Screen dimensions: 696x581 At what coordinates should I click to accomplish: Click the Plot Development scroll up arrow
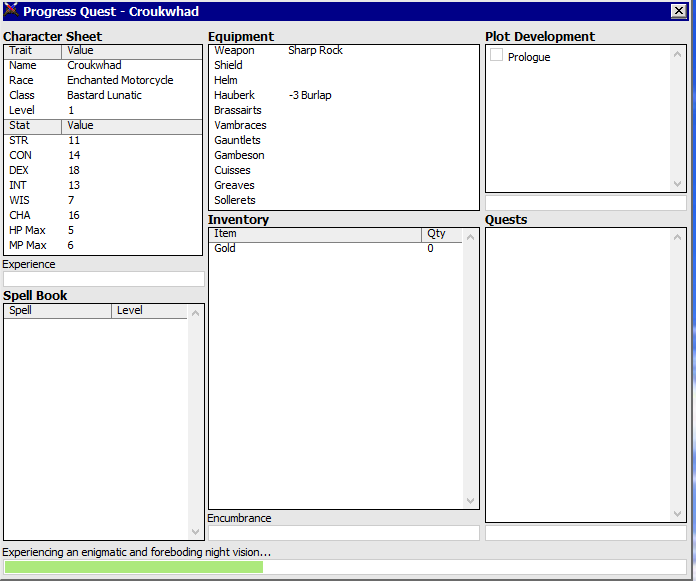point(677,55)
